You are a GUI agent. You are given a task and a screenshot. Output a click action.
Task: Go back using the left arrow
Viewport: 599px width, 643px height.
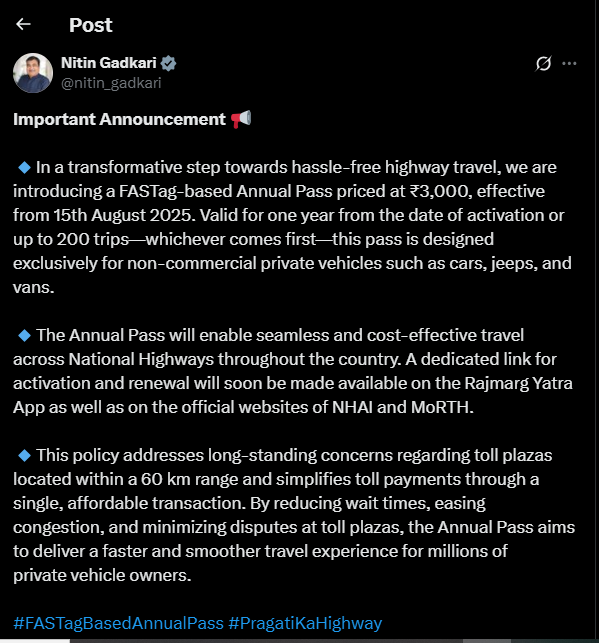pos(23,25)
